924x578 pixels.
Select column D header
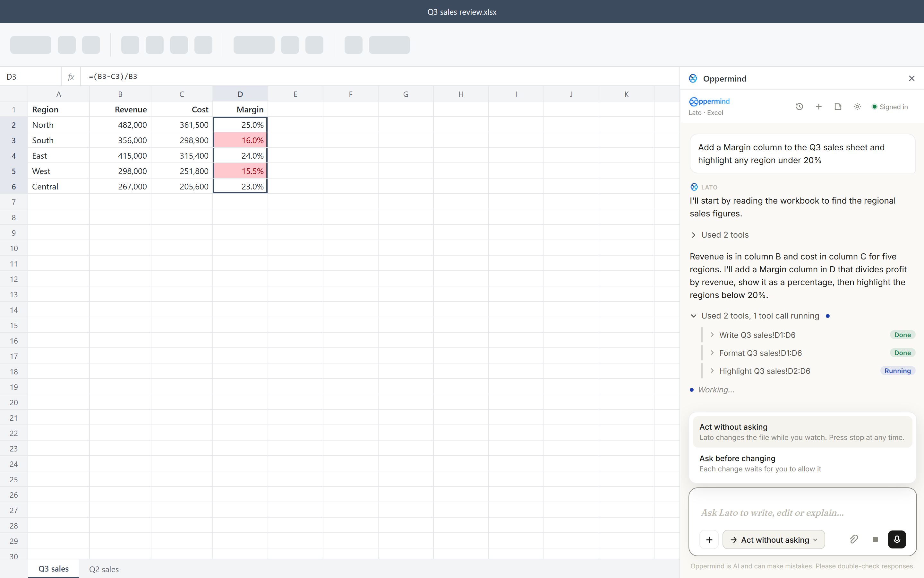[240, 94]
